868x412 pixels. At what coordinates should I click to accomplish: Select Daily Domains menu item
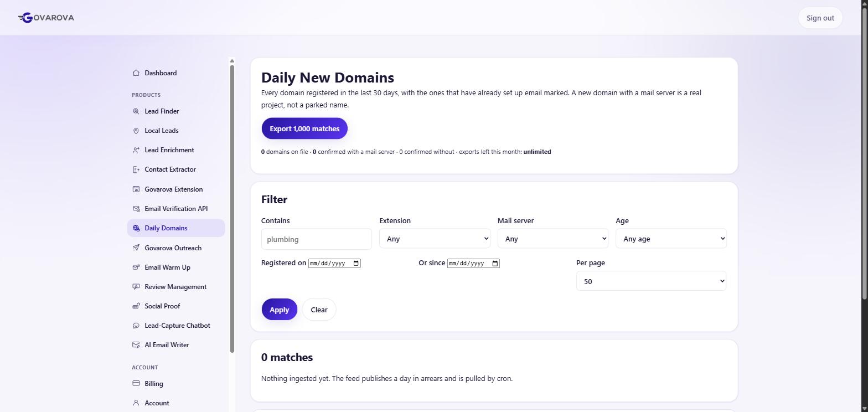(x=176, y=228)
